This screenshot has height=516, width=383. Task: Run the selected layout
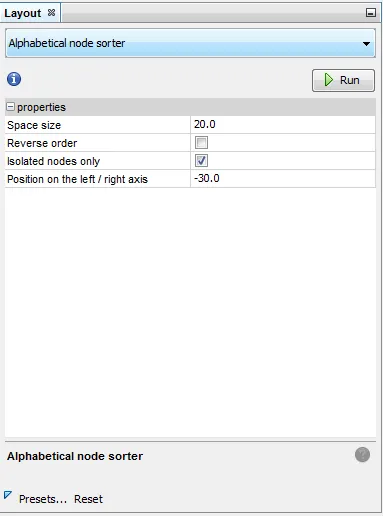pos(343,80)
